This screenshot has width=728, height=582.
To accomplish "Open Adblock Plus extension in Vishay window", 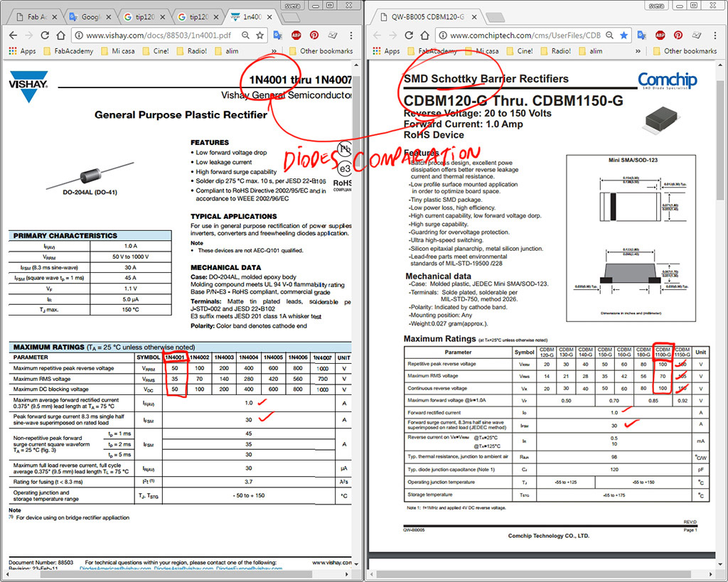I will [296, 36].
